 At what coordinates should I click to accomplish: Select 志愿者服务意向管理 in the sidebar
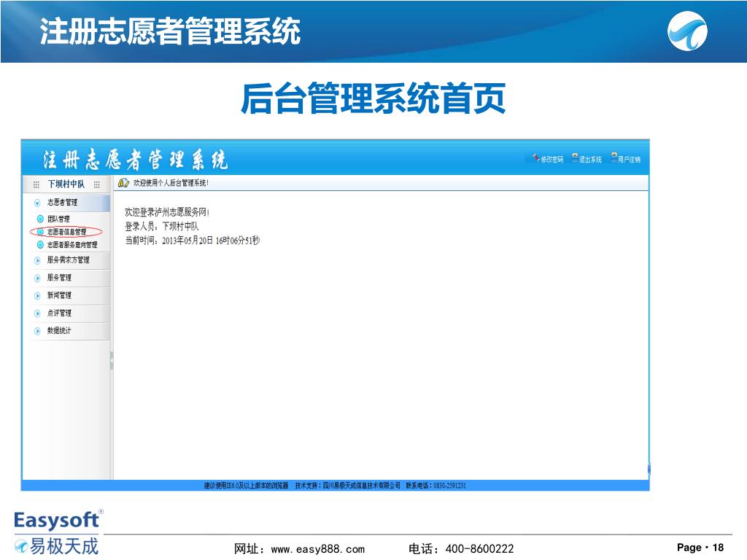coord(72,245)
